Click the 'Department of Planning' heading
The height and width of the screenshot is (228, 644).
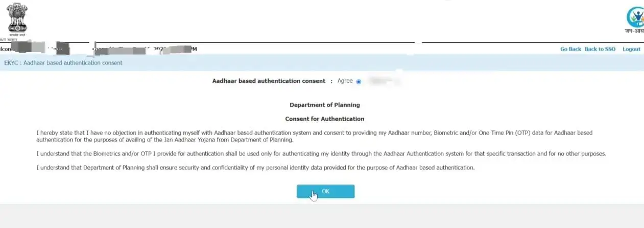click(x=324, y=105)
